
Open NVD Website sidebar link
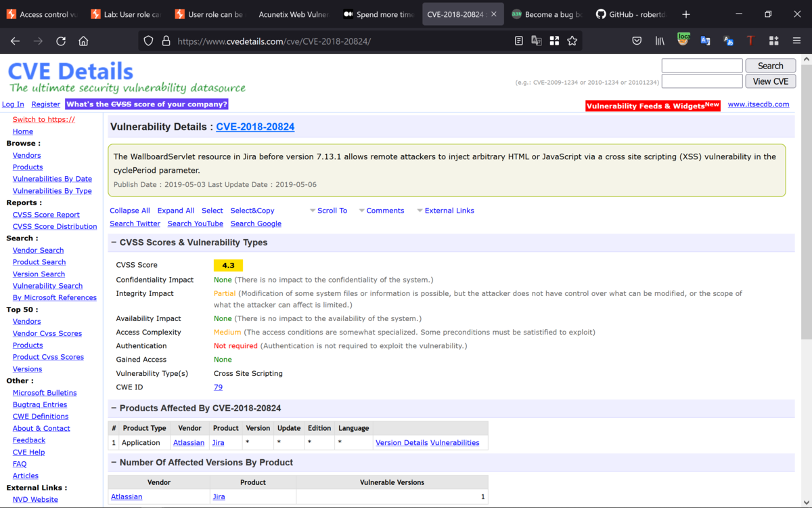(x=35, y=499)
